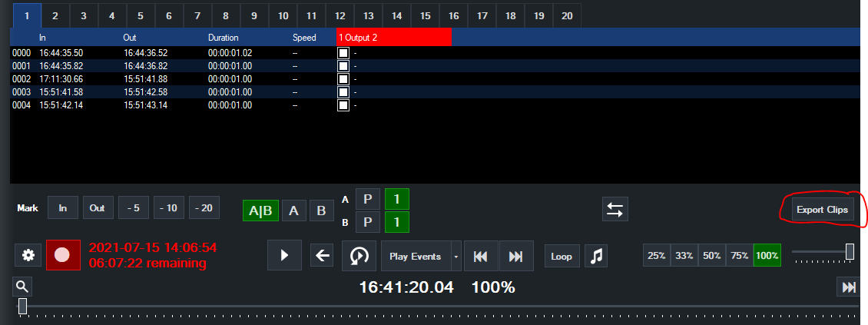Click the speed slider handle
Screen dimensions: 868x325
point(850,251)
